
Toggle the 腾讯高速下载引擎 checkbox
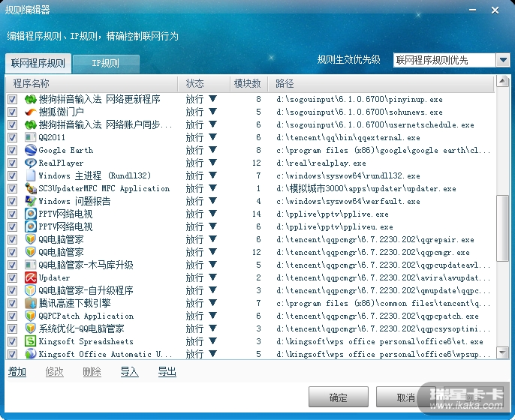click(x=13, y=303)
